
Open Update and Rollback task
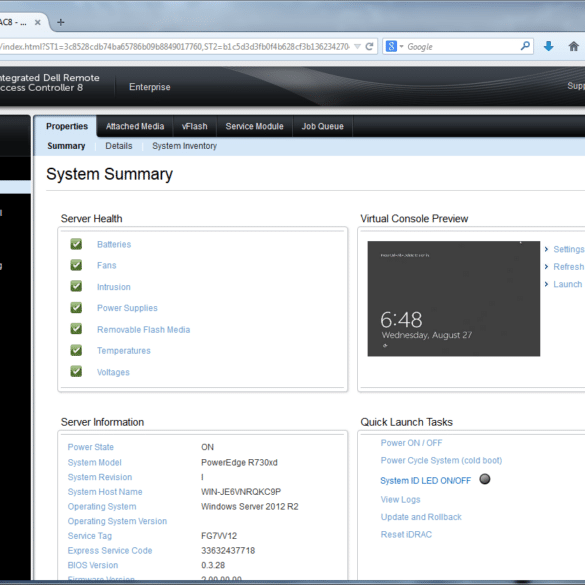421,517
